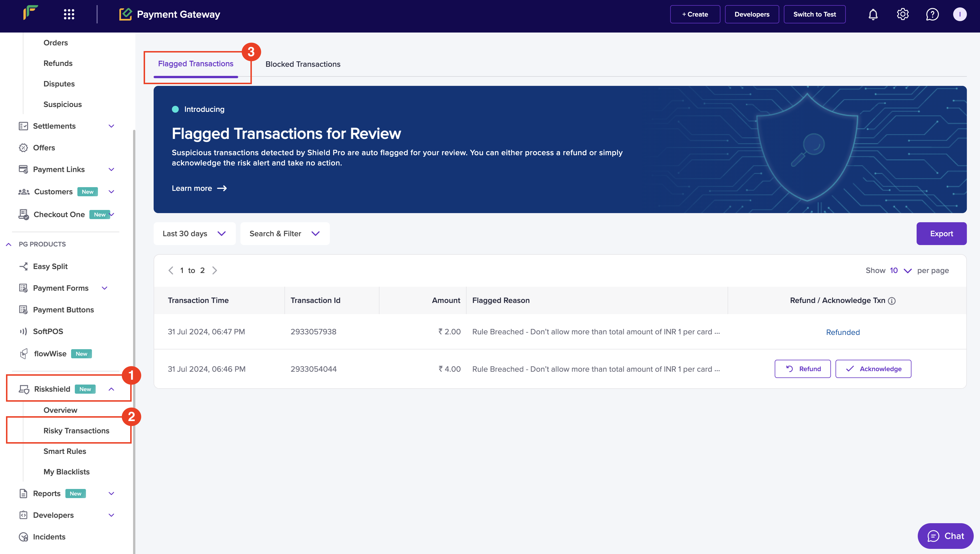Click the notifications bell icon
Viewport: 980px width, 554px height.
click(x=873, y=14)
